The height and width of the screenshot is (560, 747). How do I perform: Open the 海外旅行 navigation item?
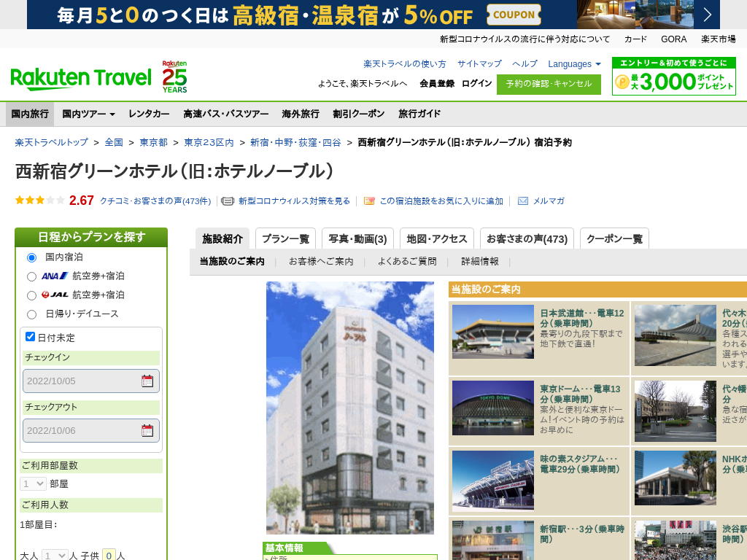pos(301,114)
